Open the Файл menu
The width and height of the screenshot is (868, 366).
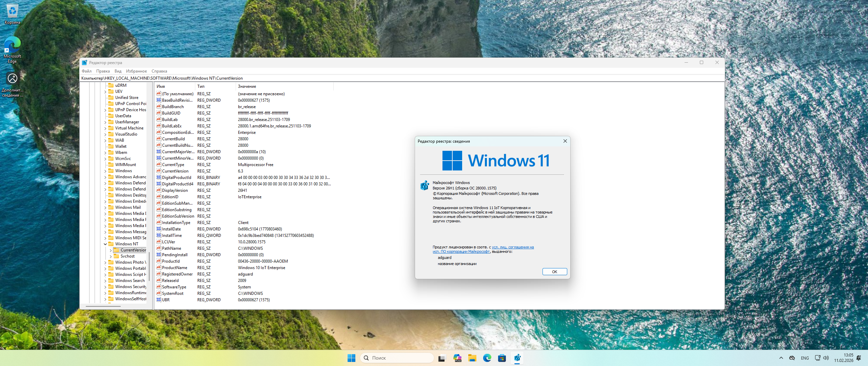(x=86, y=71)
